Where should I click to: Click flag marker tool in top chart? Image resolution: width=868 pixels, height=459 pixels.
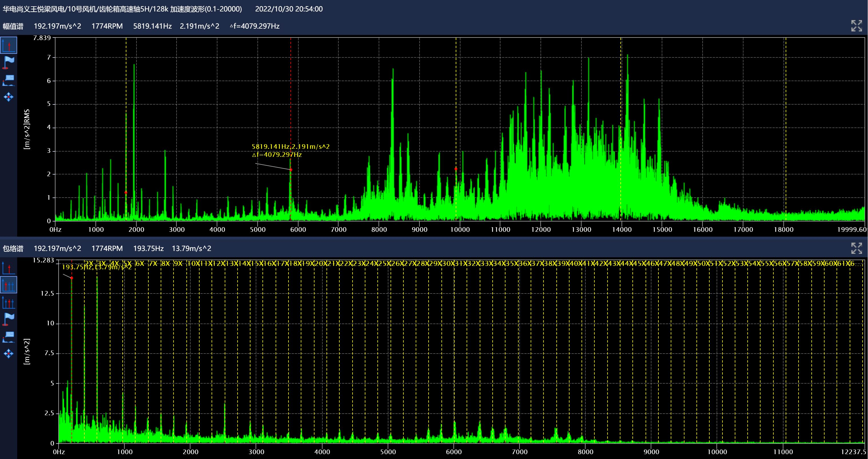pos(8,63)
